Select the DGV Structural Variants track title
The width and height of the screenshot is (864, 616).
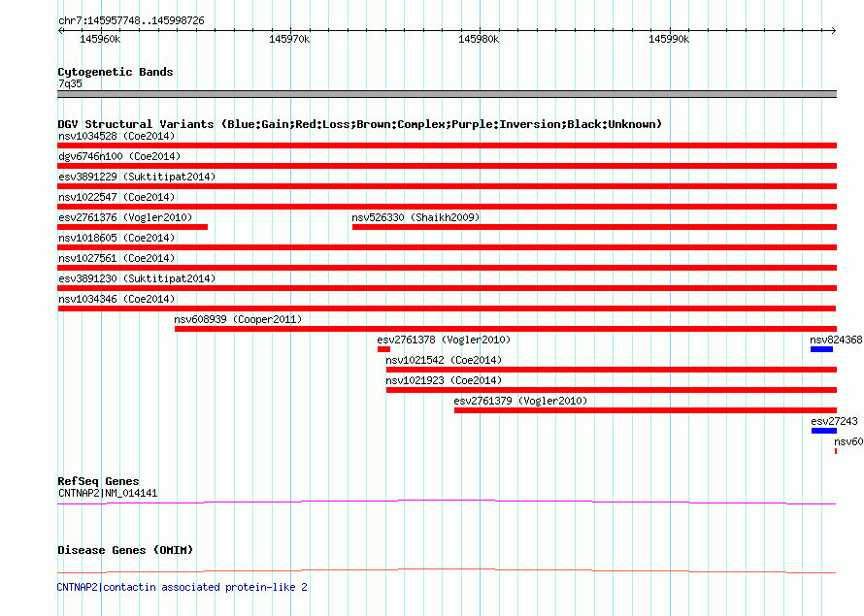(359, 124)
